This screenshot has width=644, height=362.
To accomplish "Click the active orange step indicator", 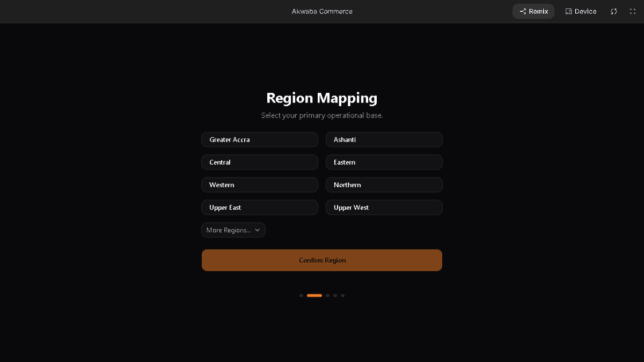I will pyautogui.click(x=314, y=295).
